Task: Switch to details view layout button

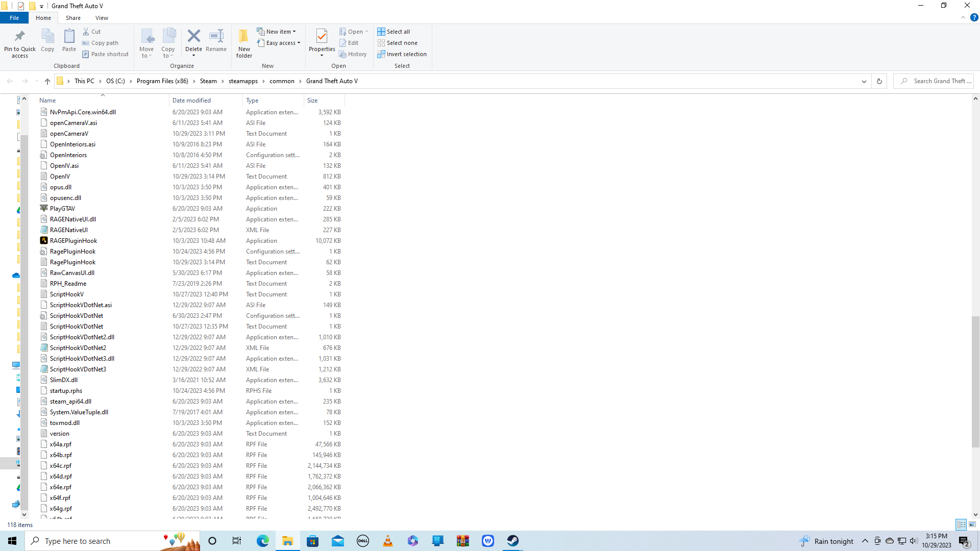Action: 961,524
